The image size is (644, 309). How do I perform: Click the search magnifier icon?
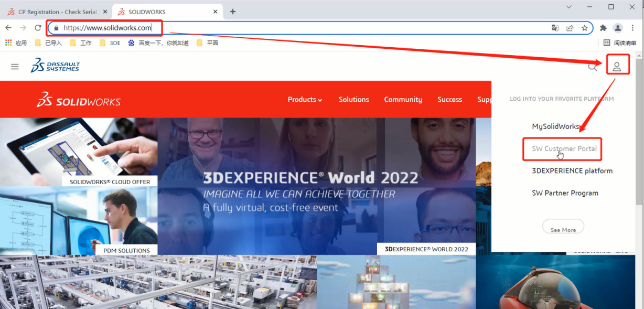coord(592,67)
